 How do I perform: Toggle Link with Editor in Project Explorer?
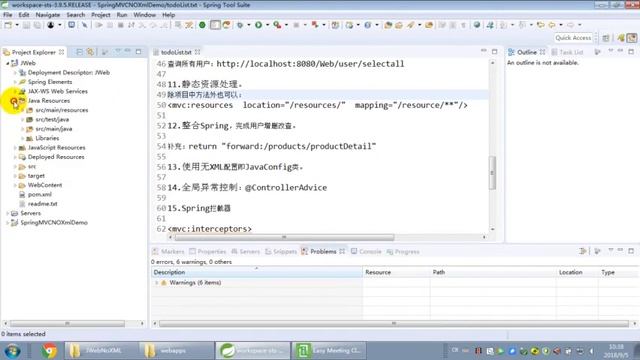point(90,52)
